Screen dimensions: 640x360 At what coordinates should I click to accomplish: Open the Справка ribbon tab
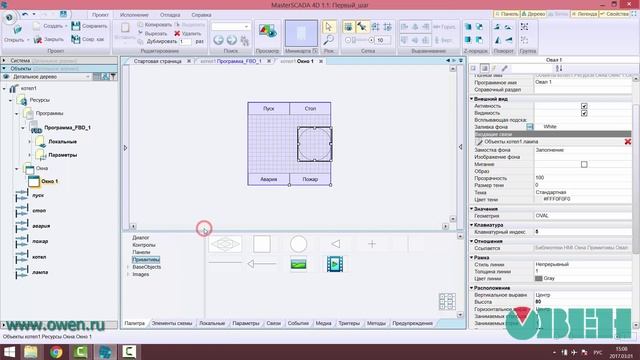coord(201,15)
